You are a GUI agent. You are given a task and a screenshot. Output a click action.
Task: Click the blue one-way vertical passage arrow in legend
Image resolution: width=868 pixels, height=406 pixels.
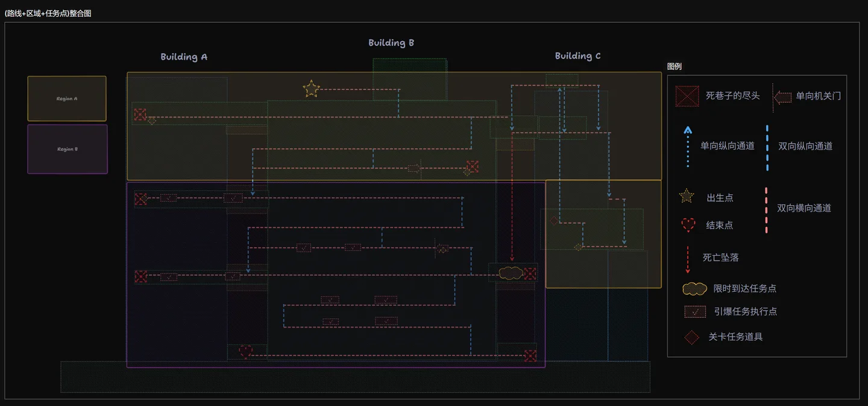pyautogui.click(x=688, y=147)
